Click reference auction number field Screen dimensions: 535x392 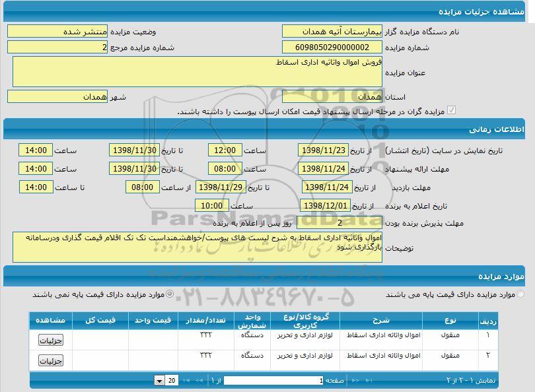pyautogui.click(x=57, y=48)
